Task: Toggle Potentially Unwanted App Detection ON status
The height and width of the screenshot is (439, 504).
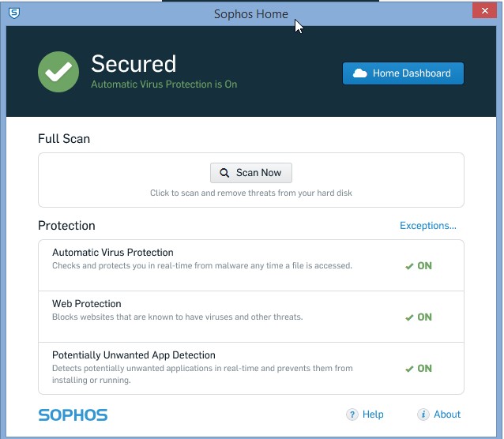Action: pos(419,368)
